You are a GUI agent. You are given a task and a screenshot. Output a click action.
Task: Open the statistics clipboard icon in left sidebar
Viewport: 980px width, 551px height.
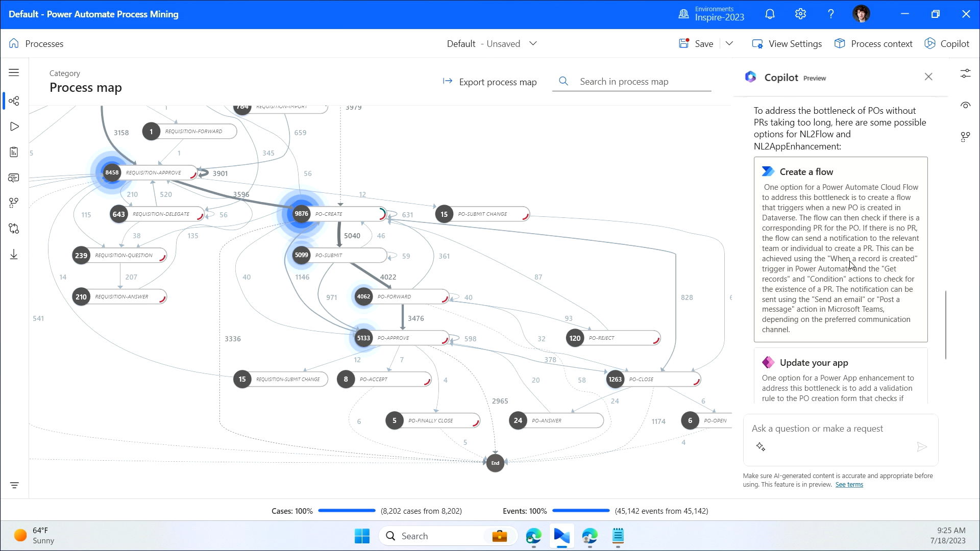[14, 152]
